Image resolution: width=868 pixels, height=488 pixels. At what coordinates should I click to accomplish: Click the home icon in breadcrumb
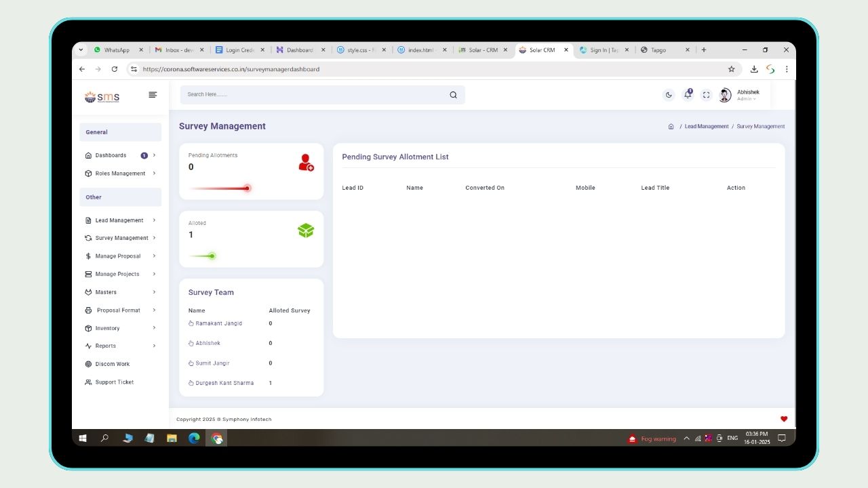pyautogui.click(x=671, y=127)
